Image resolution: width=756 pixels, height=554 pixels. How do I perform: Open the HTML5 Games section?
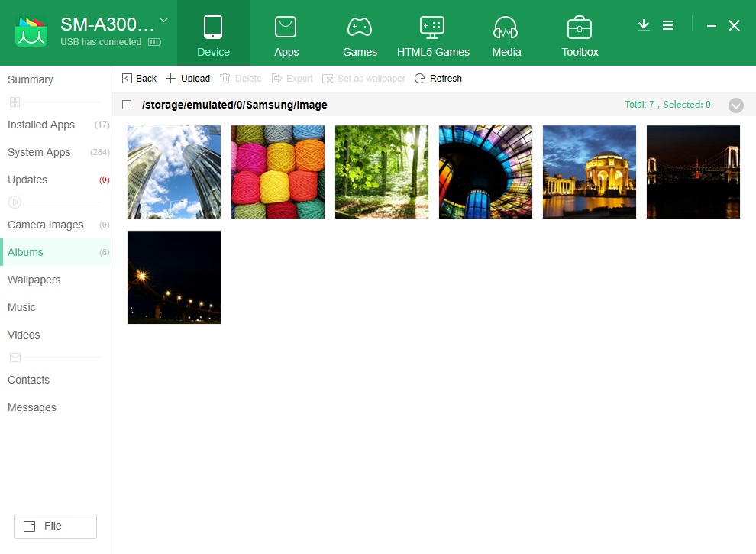432,34
